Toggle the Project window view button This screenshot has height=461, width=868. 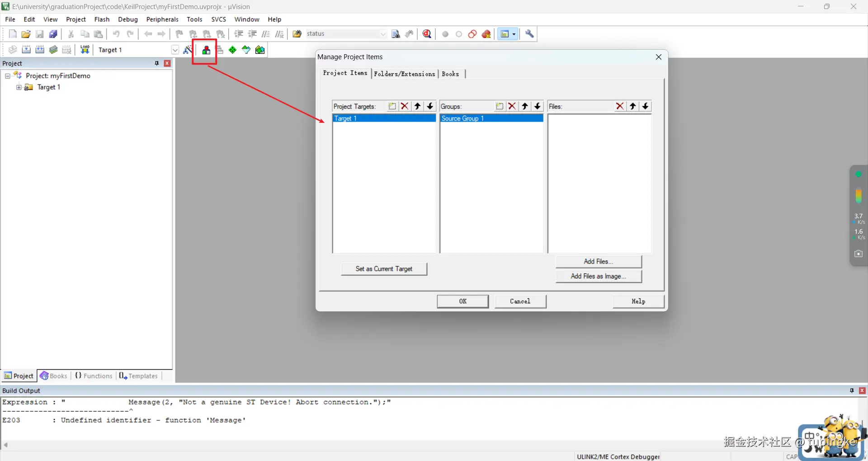click(x=505, y=34)
